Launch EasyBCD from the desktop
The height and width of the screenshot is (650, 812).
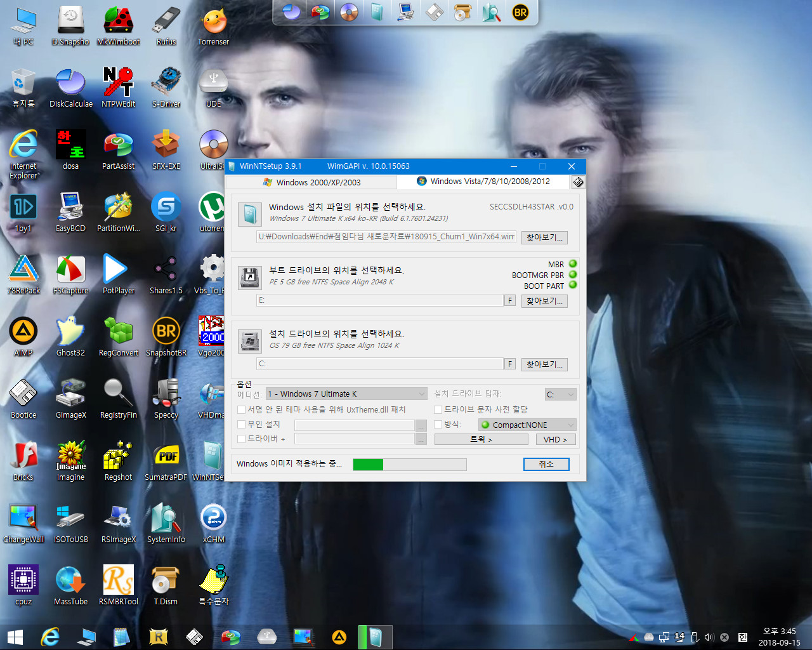point(70,212)
